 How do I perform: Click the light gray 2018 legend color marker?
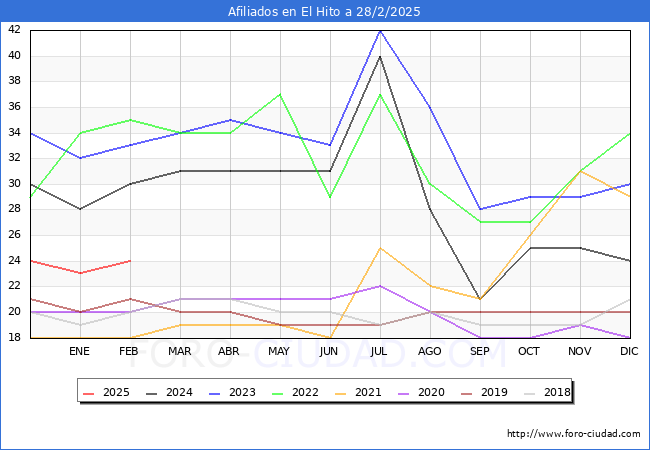coord(530,393)
